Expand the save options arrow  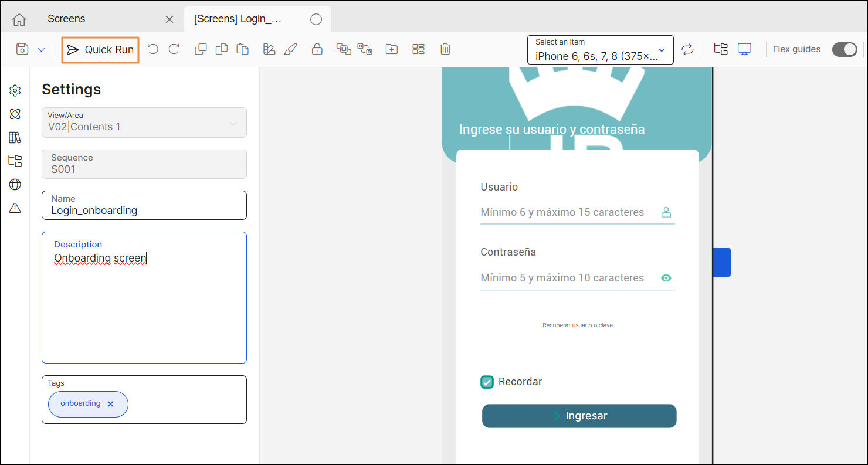coord(41,50)
